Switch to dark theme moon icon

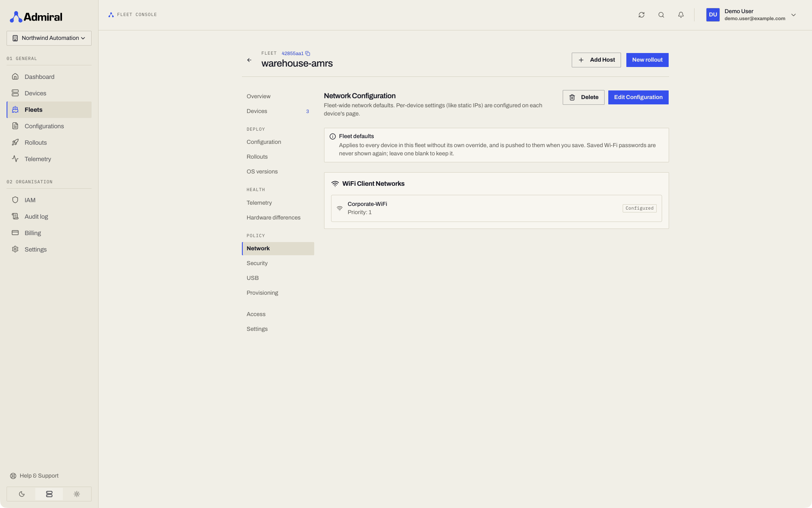[22, 494]
